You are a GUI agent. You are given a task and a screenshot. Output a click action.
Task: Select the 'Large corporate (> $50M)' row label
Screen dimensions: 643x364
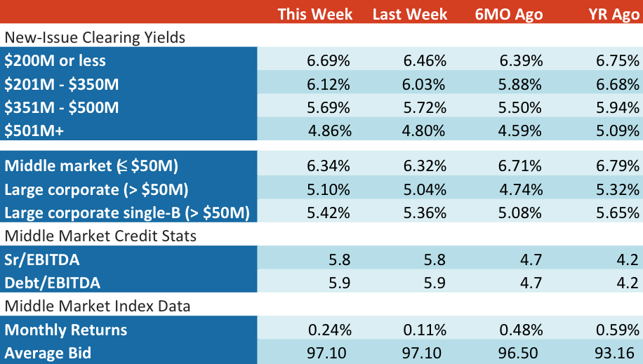click(x=96, y=190)
